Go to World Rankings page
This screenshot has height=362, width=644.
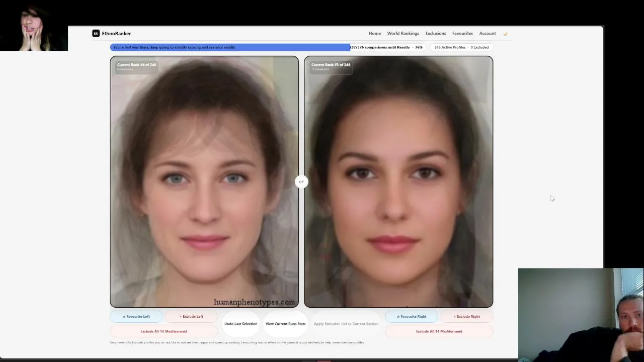tap(403, 33)
